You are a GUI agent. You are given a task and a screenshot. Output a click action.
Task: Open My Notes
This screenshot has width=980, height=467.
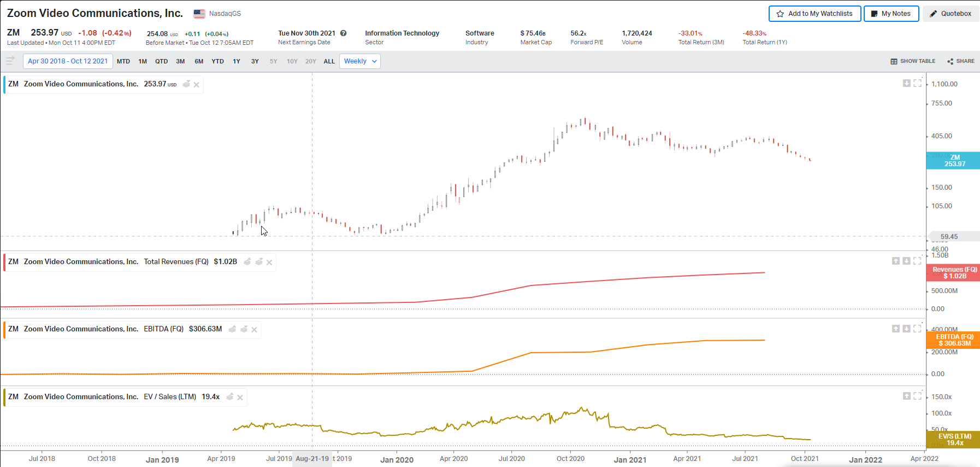891,14
